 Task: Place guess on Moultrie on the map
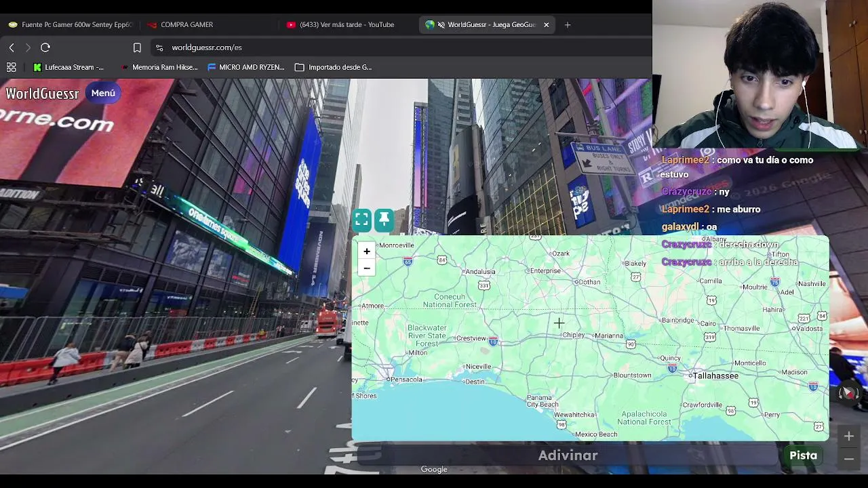(x=755, y=287)
